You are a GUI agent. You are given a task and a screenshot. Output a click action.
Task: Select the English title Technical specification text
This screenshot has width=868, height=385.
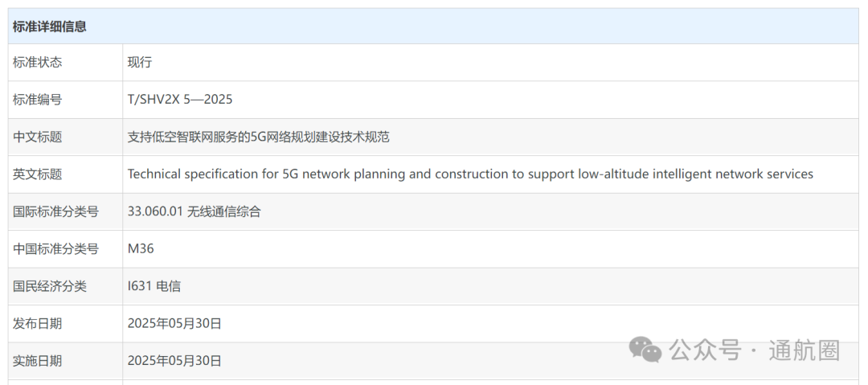[470, 174]
